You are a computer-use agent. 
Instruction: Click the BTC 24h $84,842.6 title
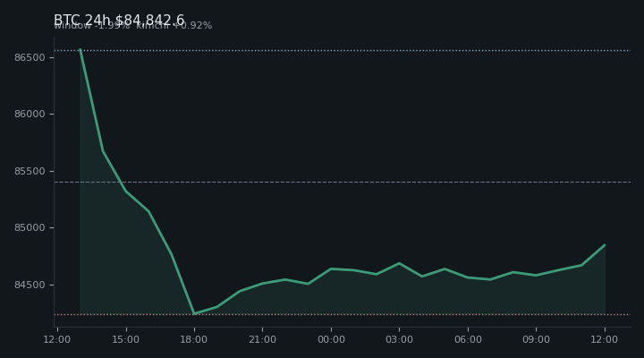pos(119,20)
